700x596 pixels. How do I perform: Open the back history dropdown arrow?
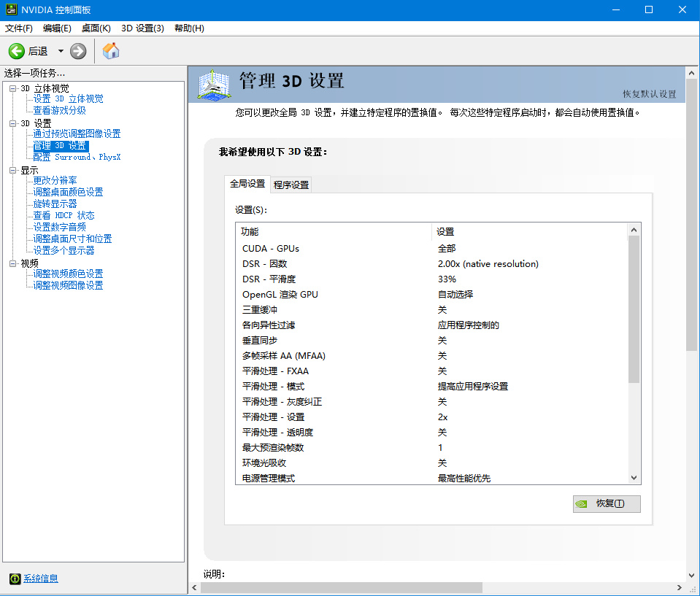pos(61,51)
